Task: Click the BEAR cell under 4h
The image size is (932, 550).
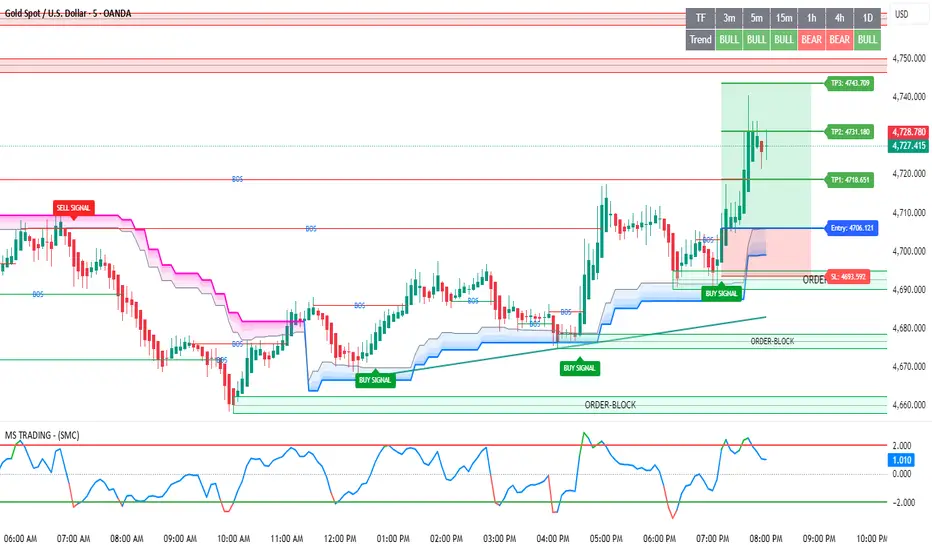Action: pos(839,40)
